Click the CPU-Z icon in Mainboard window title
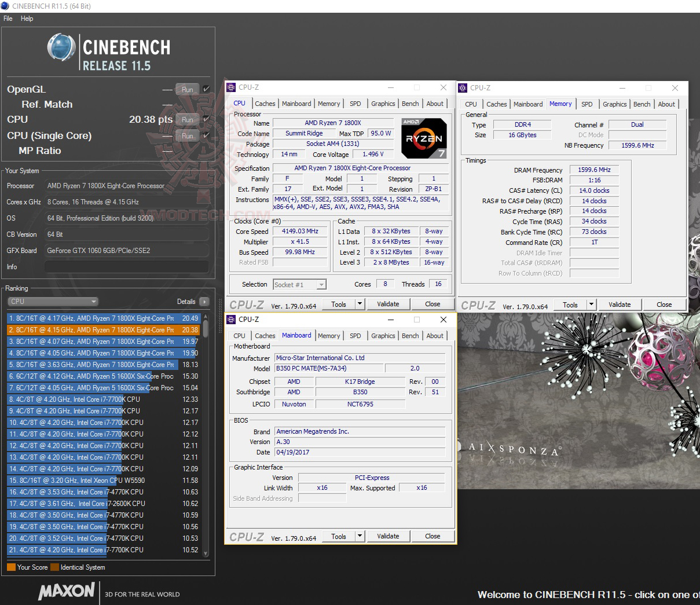This screenshot has width=700, height=605. tap(231, 320)
